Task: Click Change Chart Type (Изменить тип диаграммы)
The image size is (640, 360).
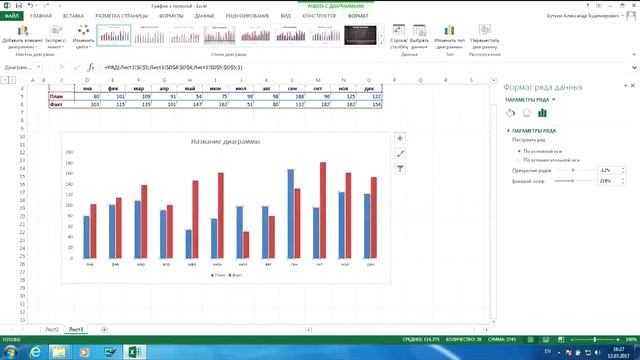Action: click(449, 36)
